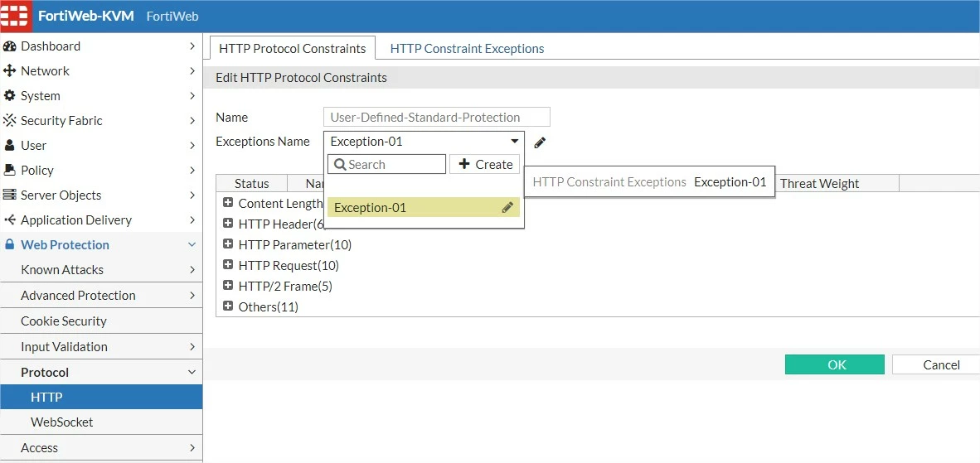Click the User person icon

click(9, 146)
